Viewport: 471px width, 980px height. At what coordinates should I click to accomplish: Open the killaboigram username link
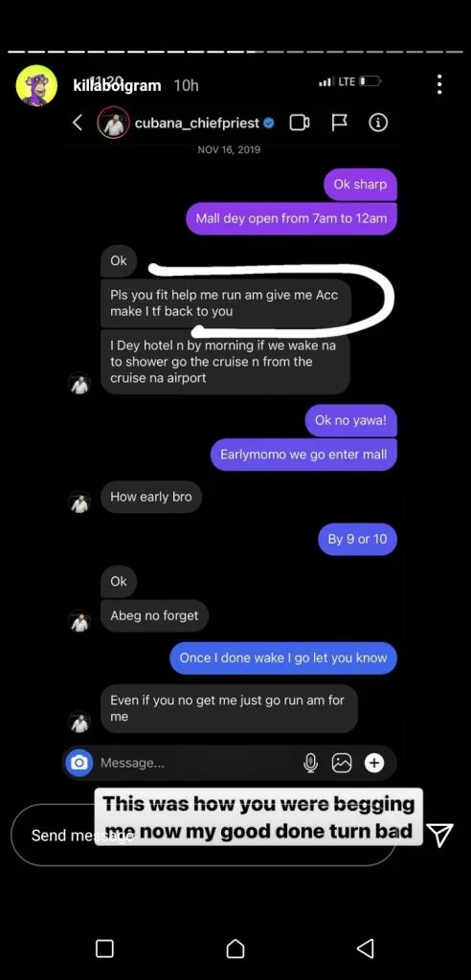(x=117, y=85)
